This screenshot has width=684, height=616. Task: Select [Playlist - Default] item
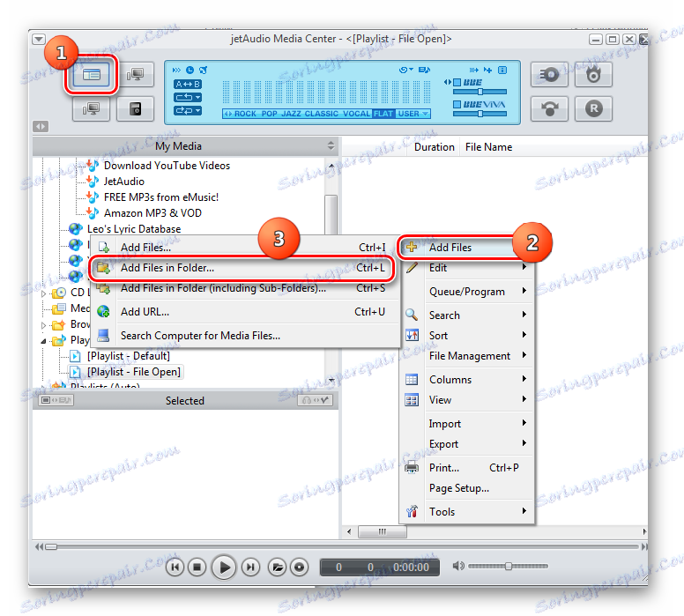(x=129, y=356)
